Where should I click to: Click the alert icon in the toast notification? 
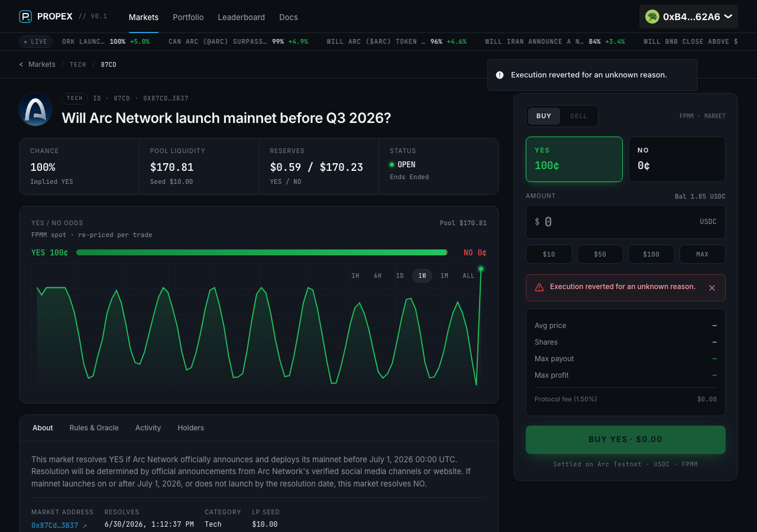(500, 75)
